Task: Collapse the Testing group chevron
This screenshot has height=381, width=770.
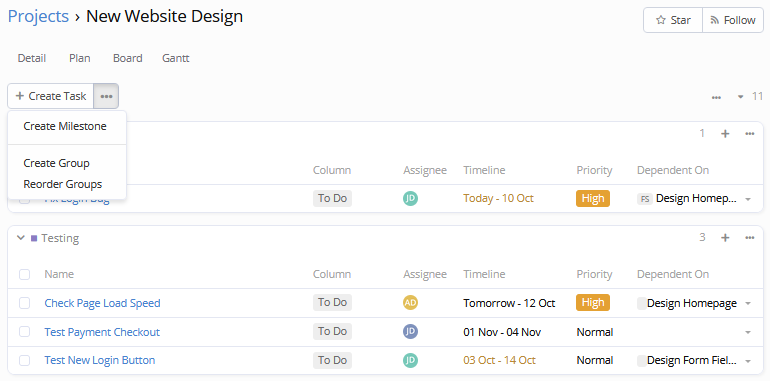Action: tap(21, 238)
